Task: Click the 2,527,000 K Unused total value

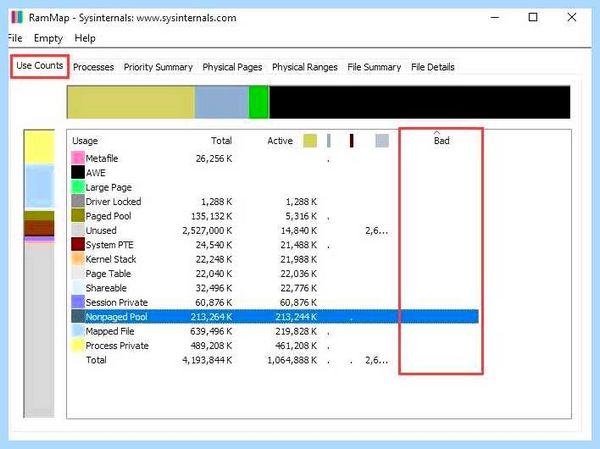Action: (x=207, y=231)
